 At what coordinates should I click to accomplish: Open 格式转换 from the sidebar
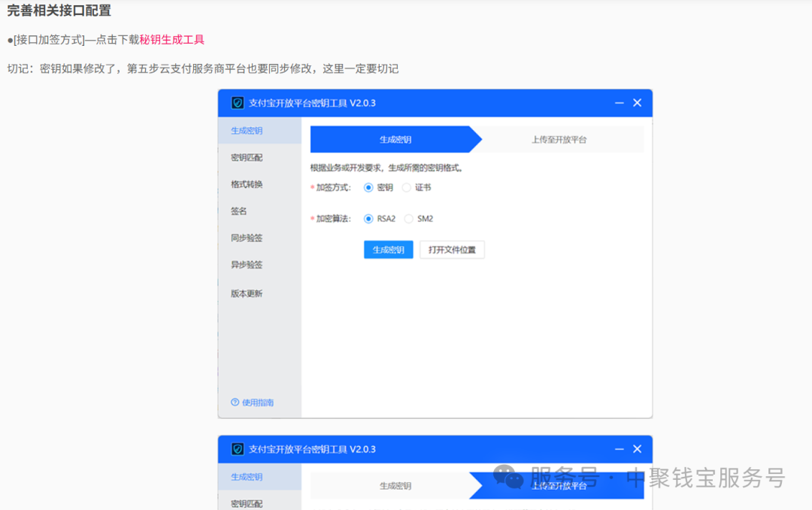(x=247, y=184)
